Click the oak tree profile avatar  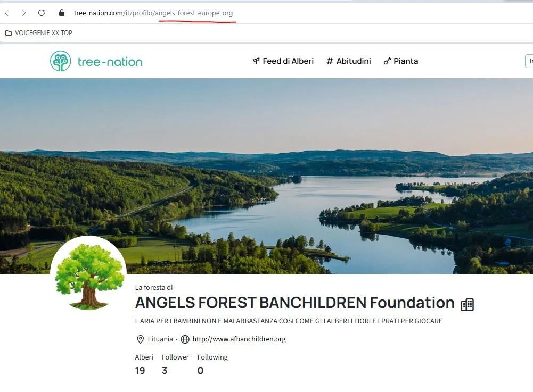(x=88, y=274)
